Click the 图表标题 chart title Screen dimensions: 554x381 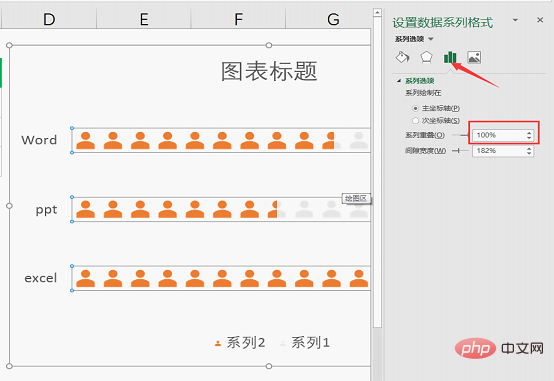(269, 71)
